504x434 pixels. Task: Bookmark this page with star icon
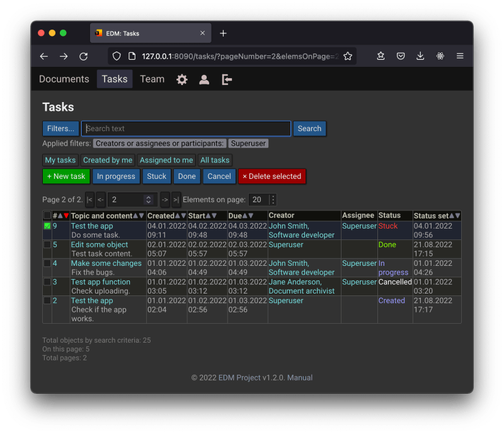coord(348,56)
